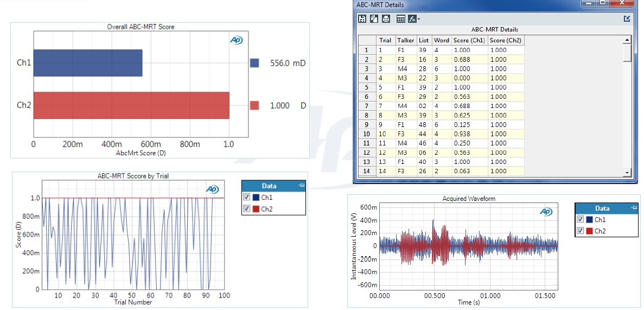
Task: Uncheck Ch1 in Acquired Waveform legend
Action: click(x=580, y=219)
